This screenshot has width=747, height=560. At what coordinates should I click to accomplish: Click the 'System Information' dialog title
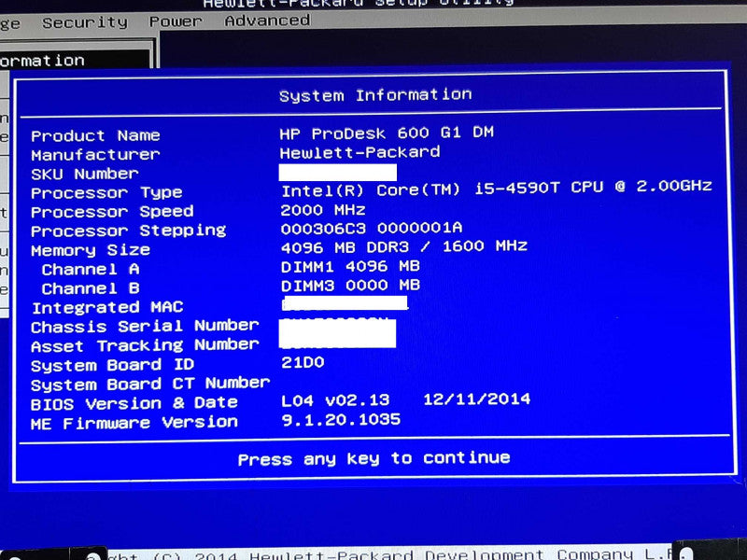tap(375, 95)
